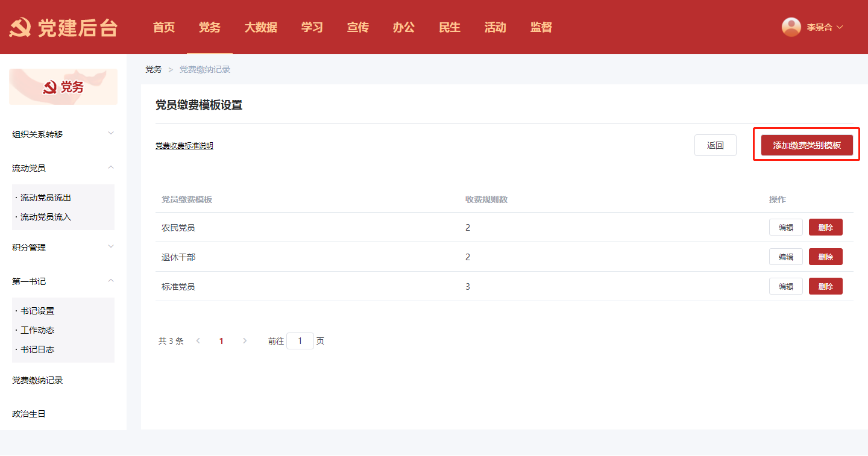Collapse the 第一书记 sidebar section

tap(110, 281)
